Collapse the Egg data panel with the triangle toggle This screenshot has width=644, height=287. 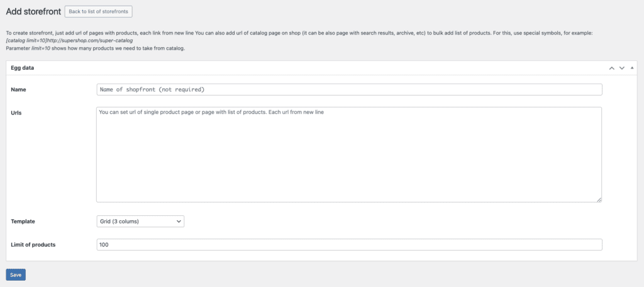pos(632,67)
